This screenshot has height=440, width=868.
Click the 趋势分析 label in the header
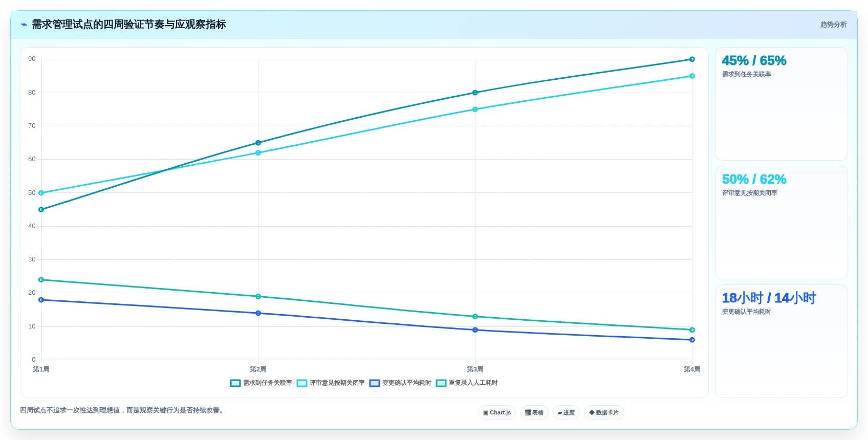pos(833,25)
